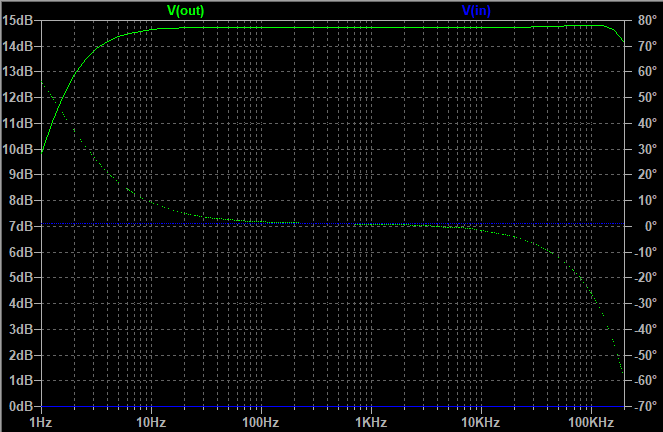Click the 5dB magnitude axis label

[x=21, y=277]
